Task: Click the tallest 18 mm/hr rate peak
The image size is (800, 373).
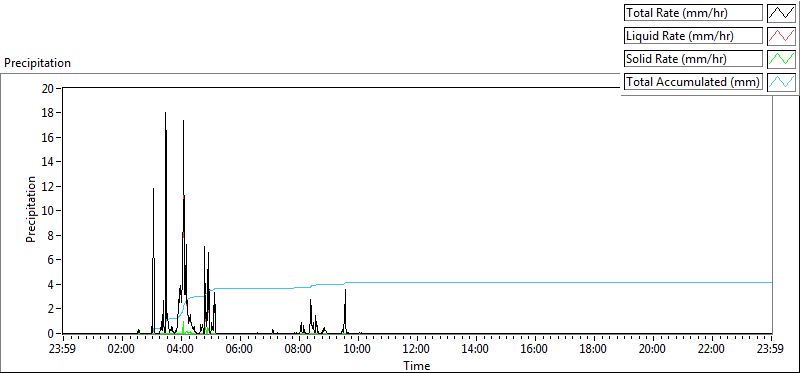Action: coord(165,113)
